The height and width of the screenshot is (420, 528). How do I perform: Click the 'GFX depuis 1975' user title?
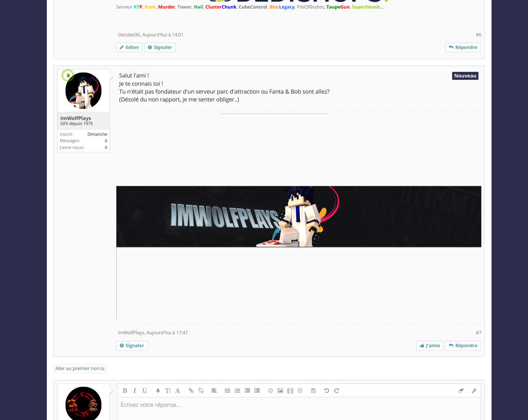[x=76, y=124]
